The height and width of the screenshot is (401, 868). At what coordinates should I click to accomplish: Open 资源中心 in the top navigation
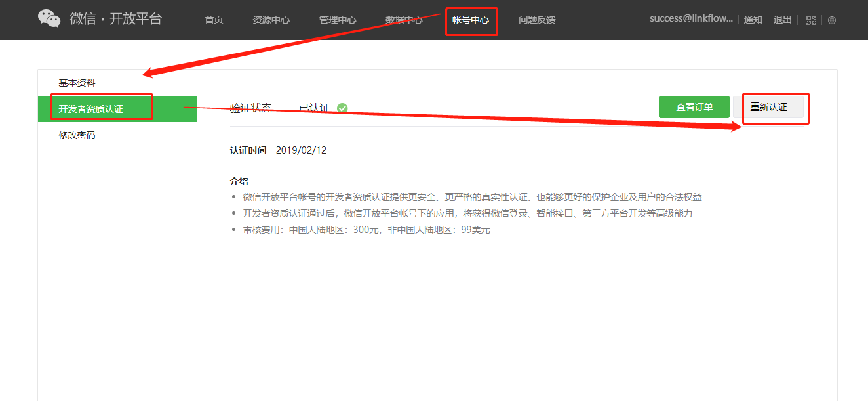271,20
